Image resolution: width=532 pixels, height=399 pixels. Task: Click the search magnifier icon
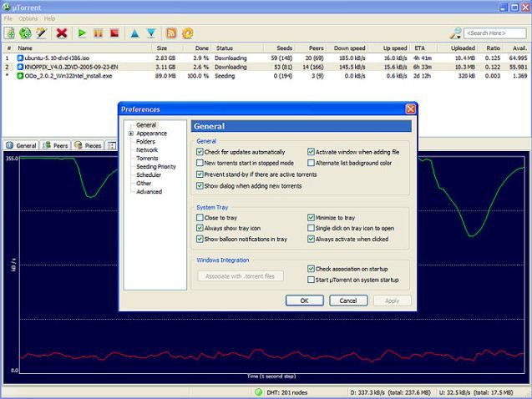coord(456,33)
